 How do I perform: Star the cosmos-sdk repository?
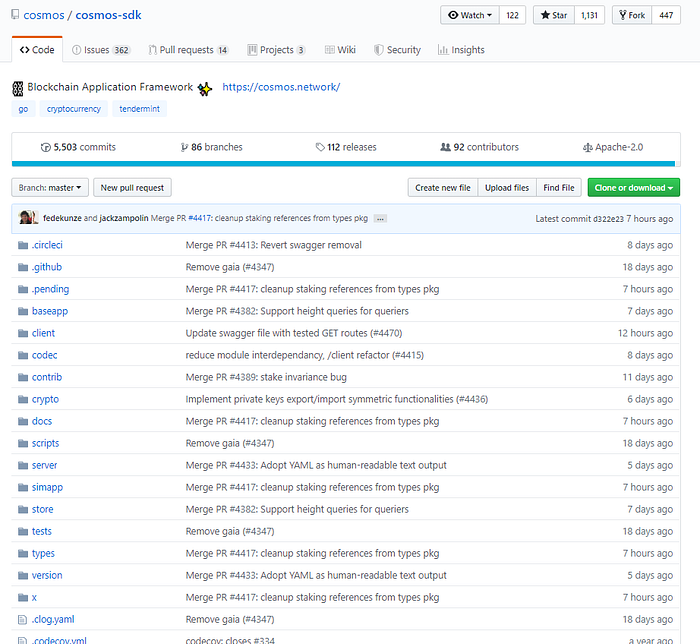[x=554, y=15]
